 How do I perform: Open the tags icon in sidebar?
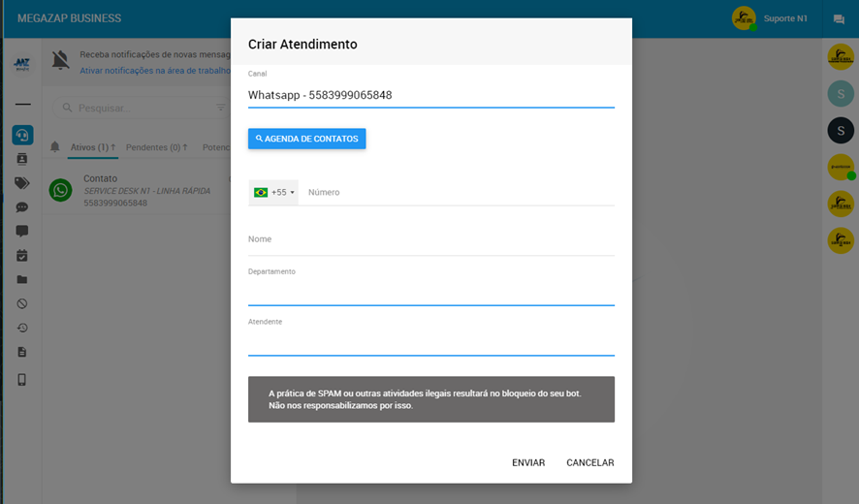22,183
